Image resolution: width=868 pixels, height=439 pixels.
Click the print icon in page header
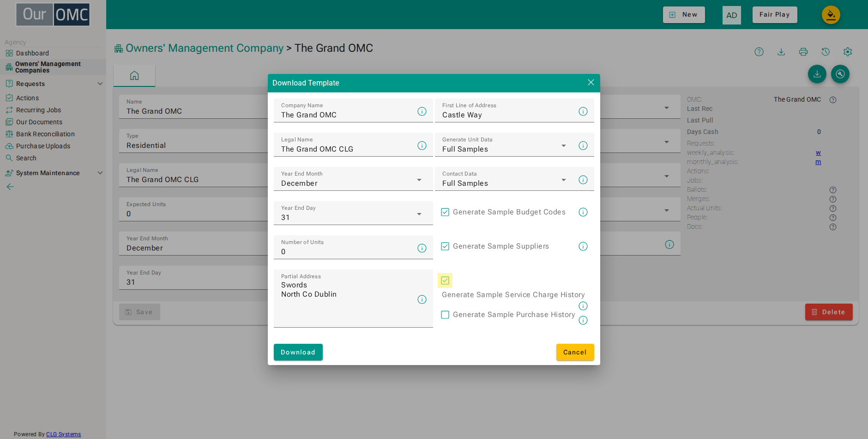803,52
